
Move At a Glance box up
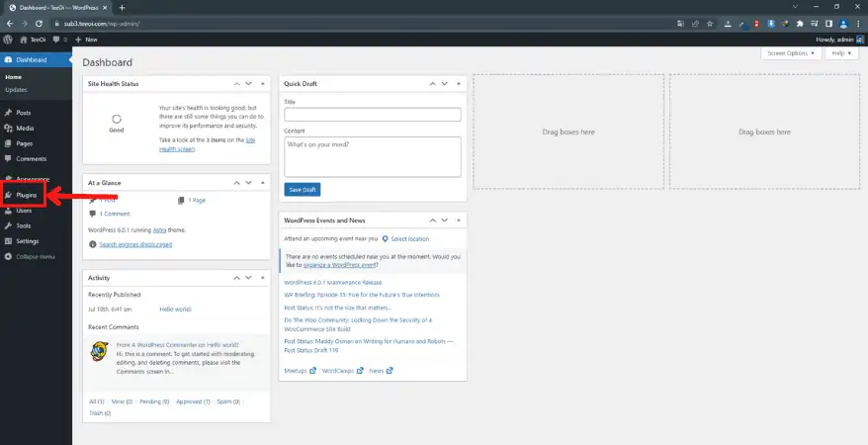tap(237, 183)
